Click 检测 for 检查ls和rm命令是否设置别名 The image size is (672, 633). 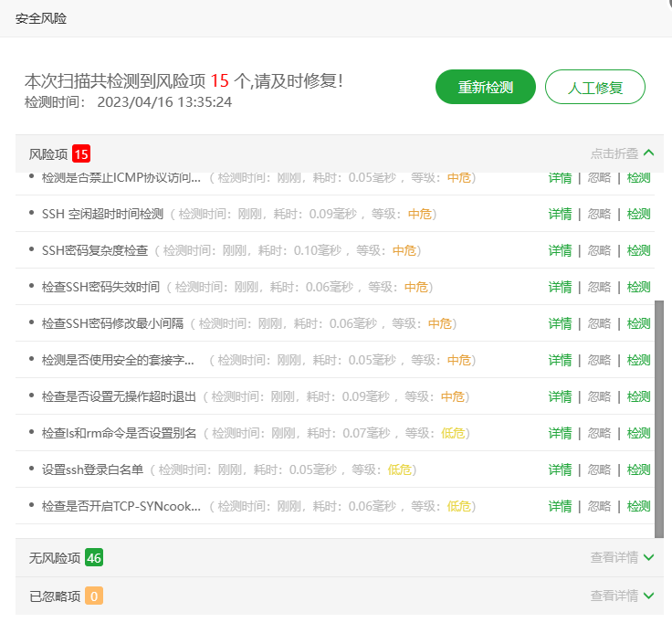tap(638, 433)
